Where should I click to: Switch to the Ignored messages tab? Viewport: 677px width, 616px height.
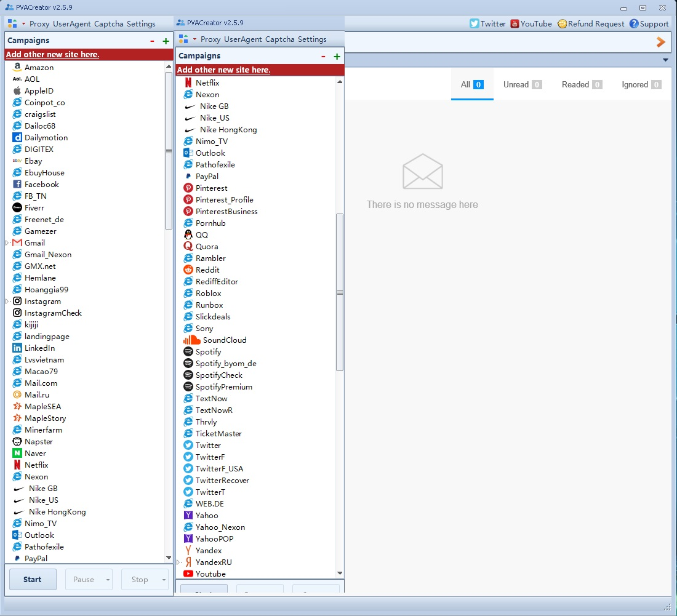coord(641,84)
